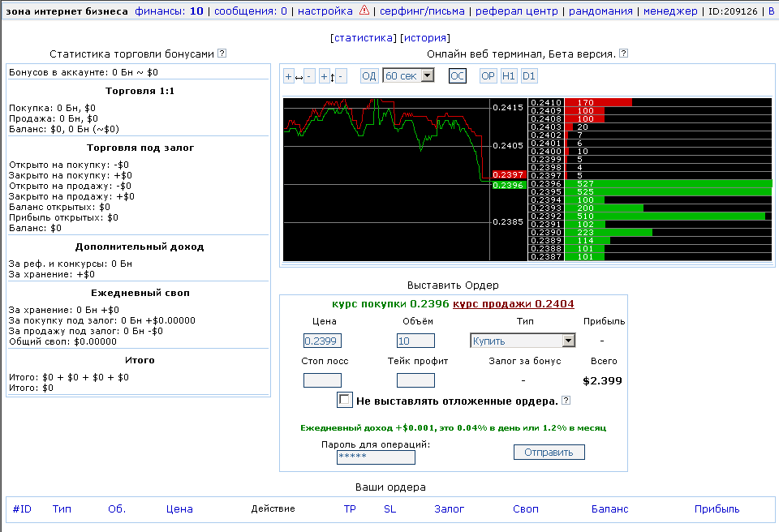Select the ОС chart mode button
The image size is (779, 532).
[x=457, y=76]
